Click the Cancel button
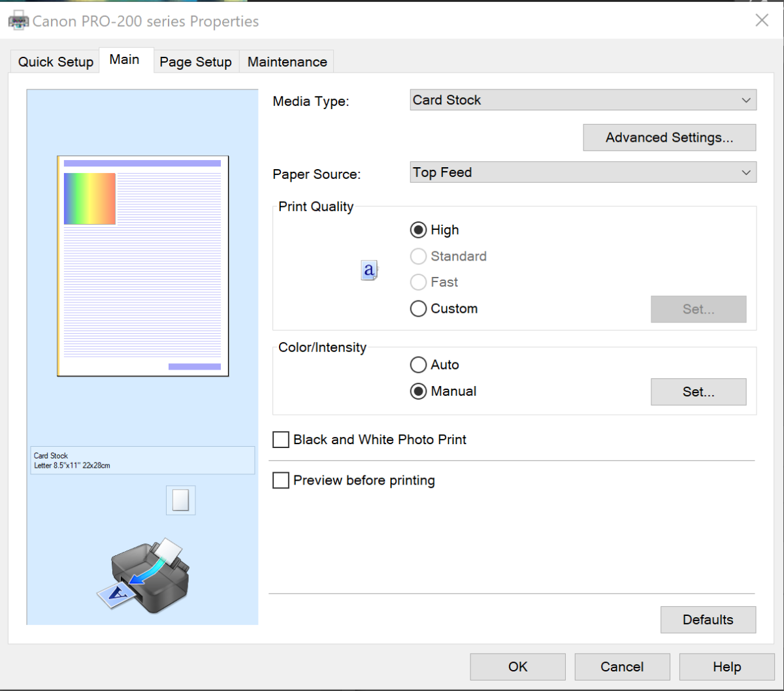 click(x=622, y=667)
